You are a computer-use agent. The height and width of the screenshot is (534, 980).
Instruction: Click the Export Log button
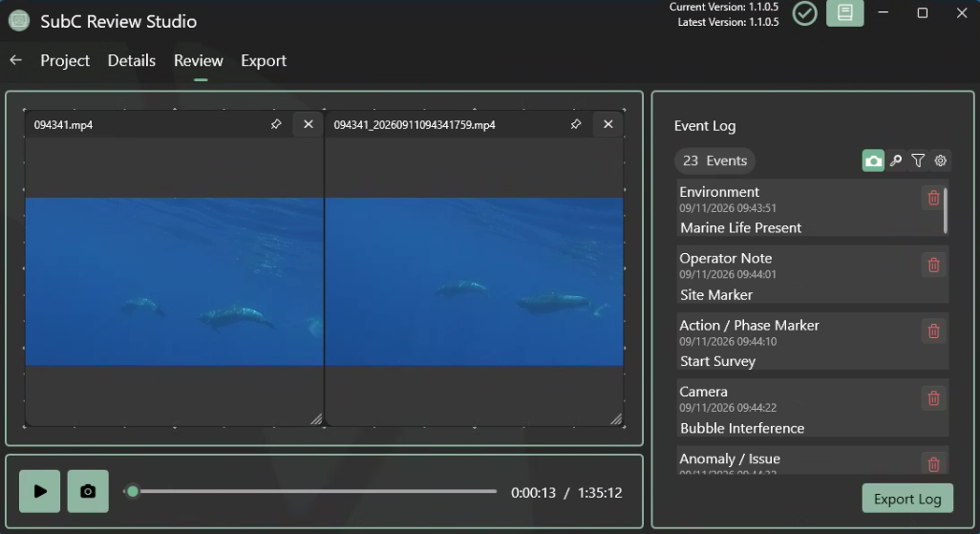point(907,499)
